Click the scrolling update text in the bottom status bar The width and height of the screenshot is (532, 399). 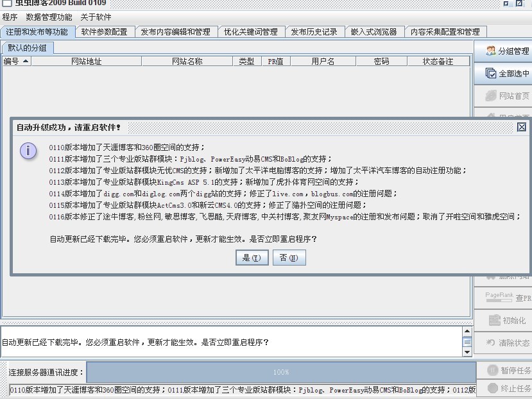pyautogui.click(x=243, y=390)
